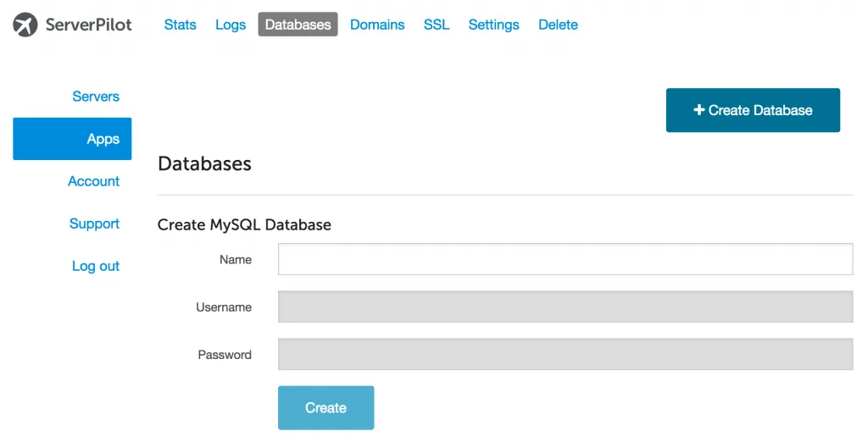The height and width of the screenshot is (442, 868).
Task: Click the ServerPilot airplane logo icon
Action: pos(25,25)
